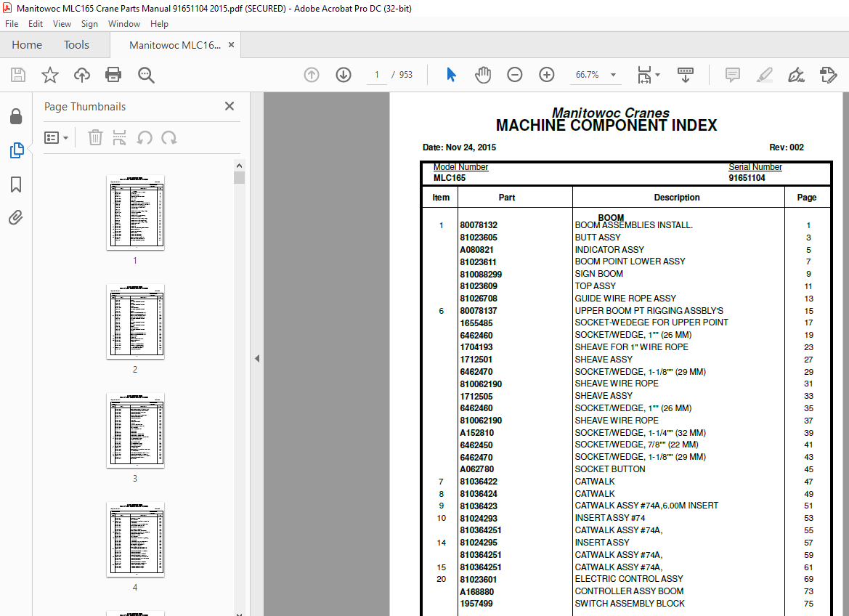Rotate page counterclockwise
Image resolution: width=849 pixels, height=616 pixels.
144,137
